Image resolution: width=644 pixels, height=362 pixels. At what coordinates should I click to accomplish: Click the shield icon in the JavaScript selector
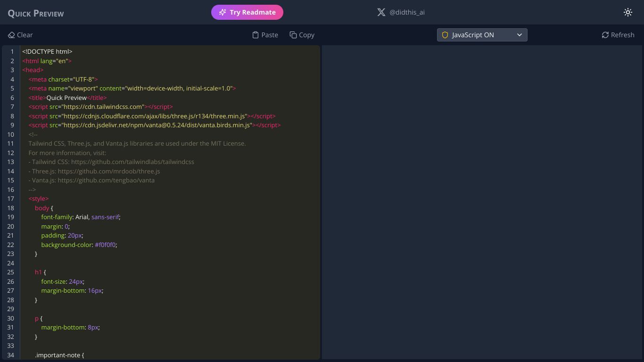point(445,35)
